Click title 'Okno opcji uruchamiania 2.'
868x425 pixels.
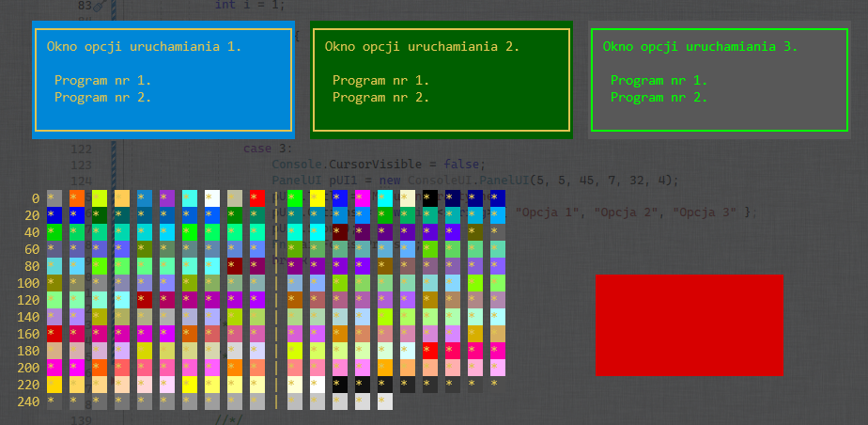pyautogui.click(x=422, y=47)
